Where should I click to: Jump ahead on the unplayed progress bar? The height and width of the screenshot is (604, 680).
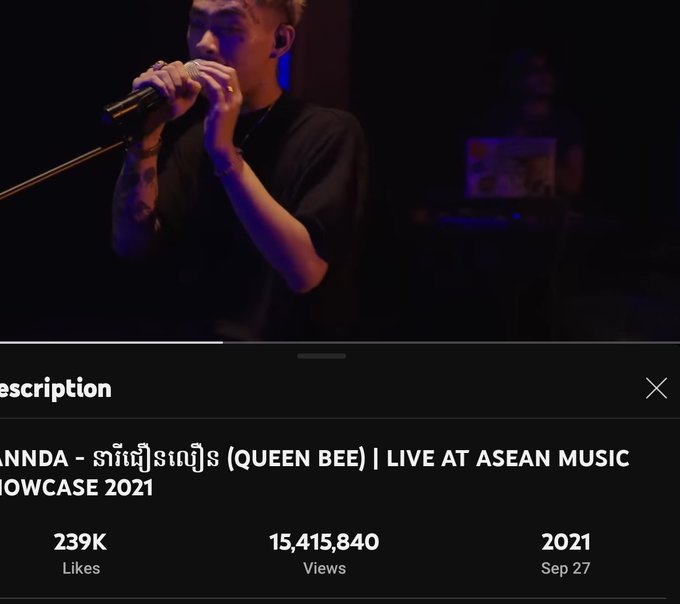pos(451,343)
